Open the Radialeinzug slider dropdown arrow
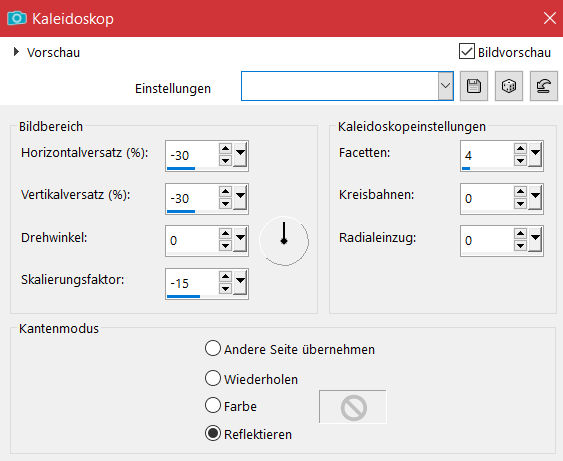563x461 pixels. tap(535, 239)
